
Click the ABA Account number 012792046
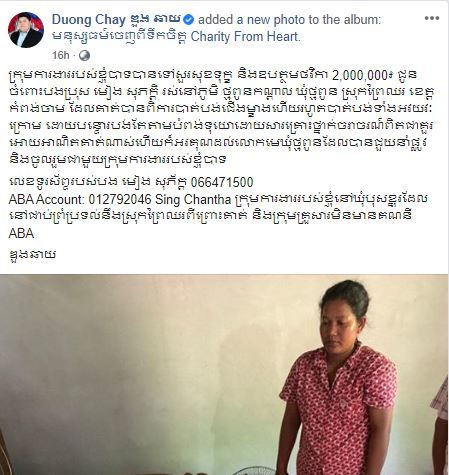click(120, 199)
